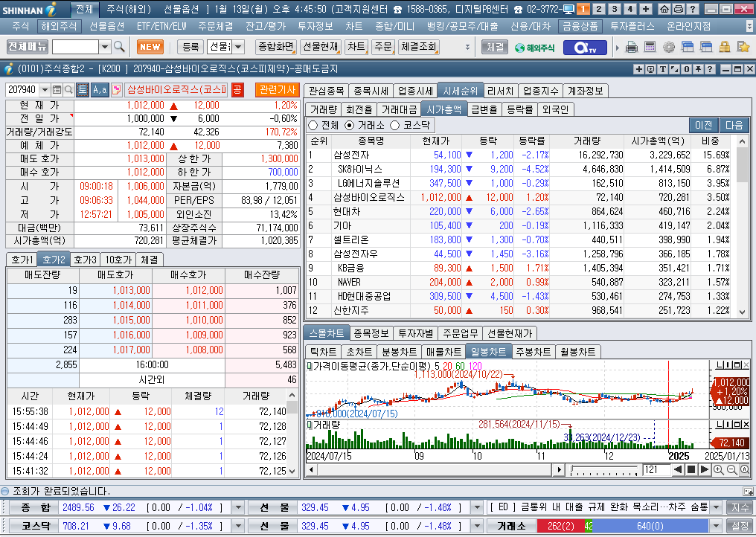Viewport: 756px width, 537px height.
Task: Click the red/blue 거래소 advance-decline bar
Action: point(623,526)
